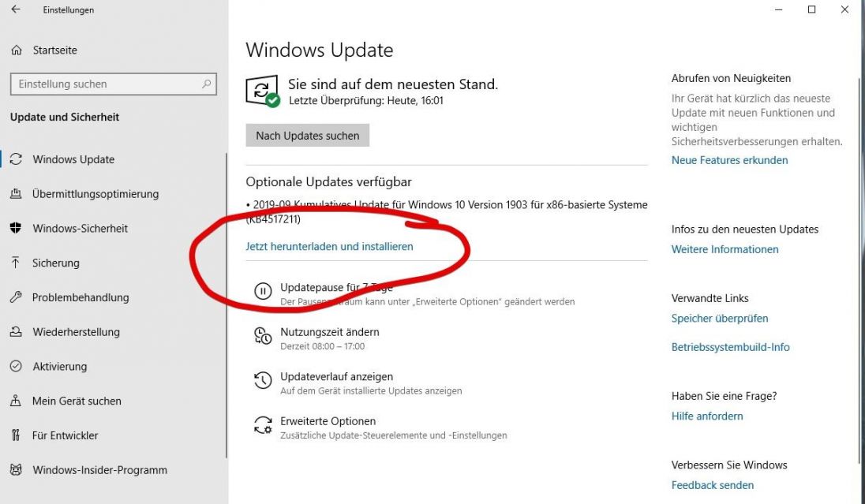
Task: Click the Updateverlauf history icon
Action: pos(263,380)
